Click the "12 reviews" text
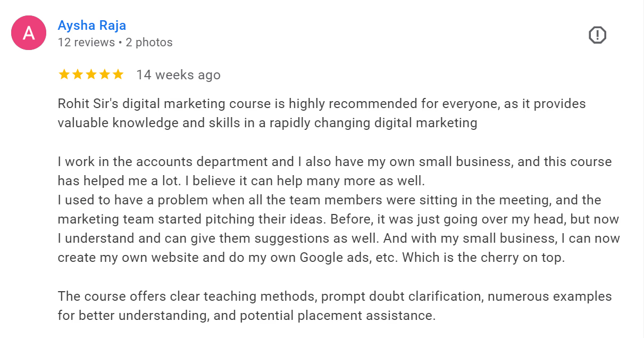 [x=86, y=43]
